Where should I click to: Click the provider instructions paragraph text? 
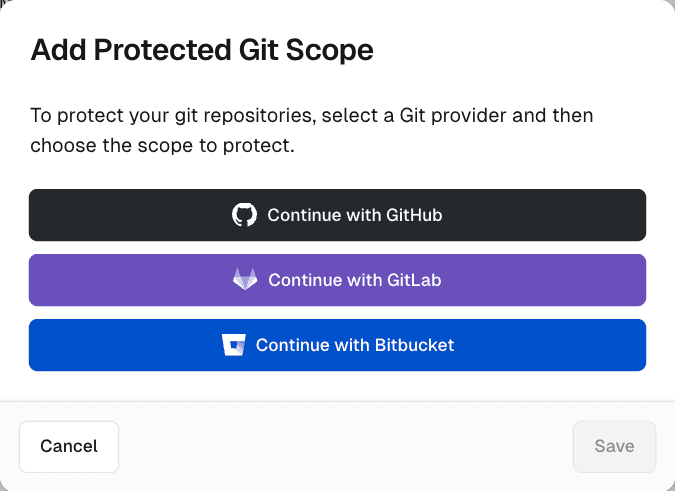pos(311,130)
